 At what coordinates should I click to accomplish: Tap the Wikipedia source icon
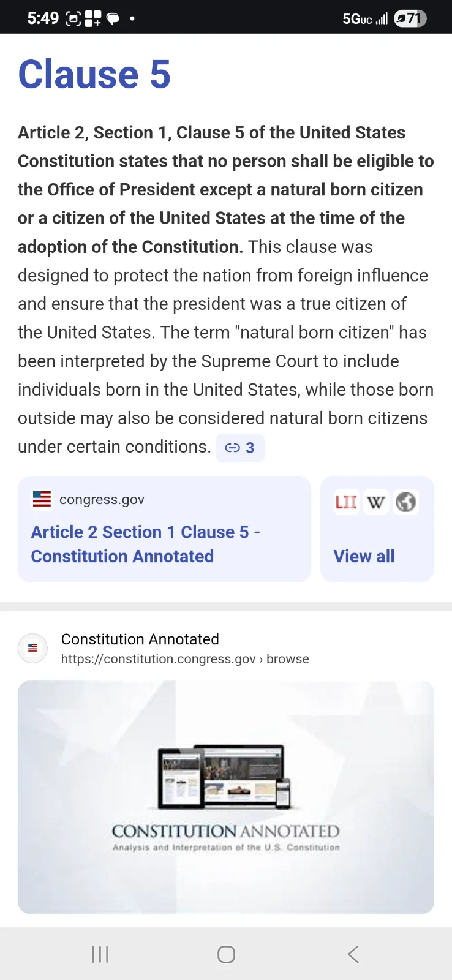[376, 502]
